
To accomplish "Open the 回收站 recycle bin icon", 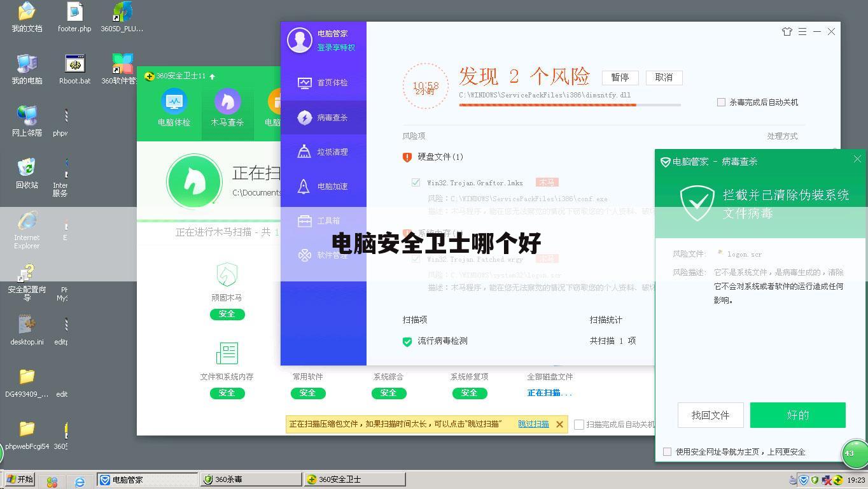I will pyautogui.click(x=27, y=168).
